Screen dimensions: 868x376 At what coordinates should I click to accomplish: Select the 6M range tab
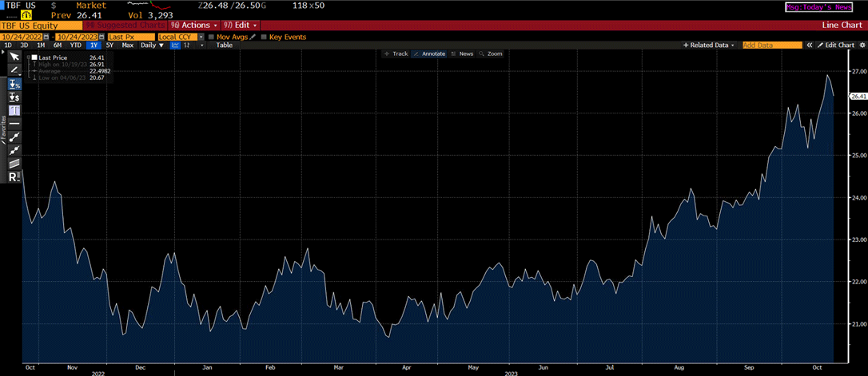58,46
